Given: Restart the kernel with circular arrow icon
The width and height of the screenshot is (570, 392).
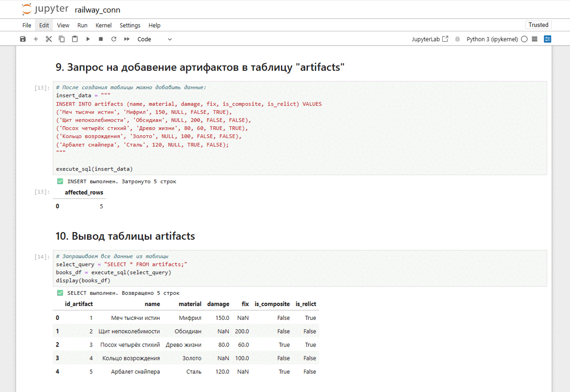Looking at the screenshot, I should [x=114, y=39].
